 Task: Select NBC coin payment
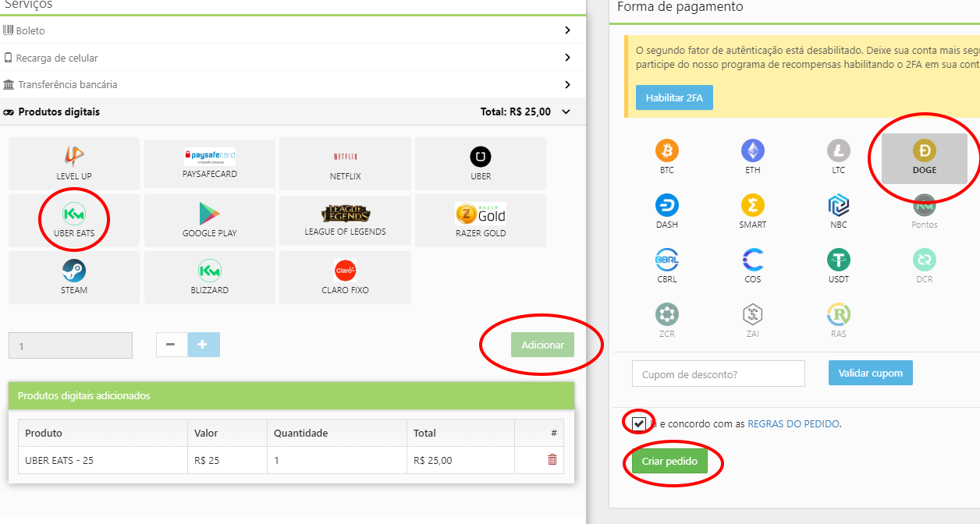[x=839, y=211]
